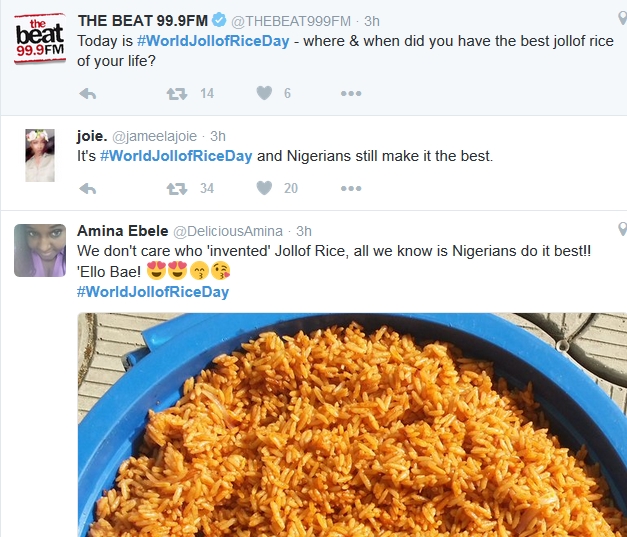Like THE BEAT 99.9FM tweet
This screenshot has height=537, width=627.
264,93
